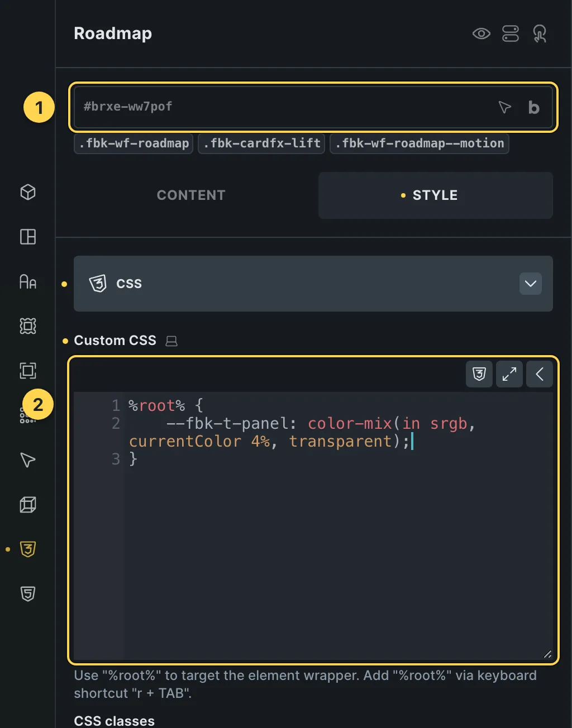Image resolution: width=572 pixels, height=728 pixels.
Task: Open the cursor arrow icon in sidebar
Action: (x=28, y=460)
